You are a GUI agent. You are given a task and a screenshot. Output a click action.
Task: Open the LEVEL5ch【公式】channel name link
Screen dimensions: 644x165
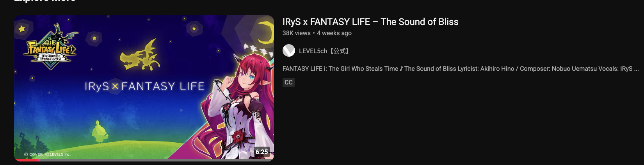(x=325, y=51)
